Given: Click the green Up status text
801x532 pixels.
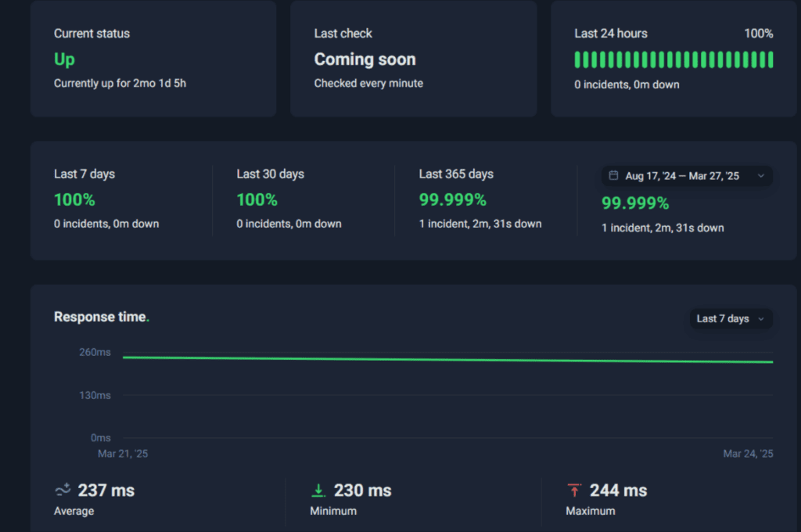Looking at the screenshot, I should pos(64,59).
